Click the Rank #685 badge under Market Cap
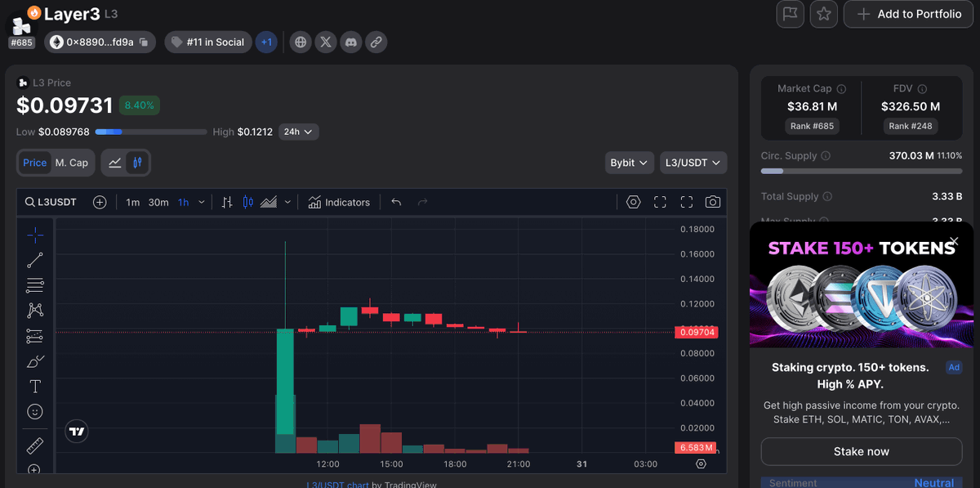 (812, 126)
